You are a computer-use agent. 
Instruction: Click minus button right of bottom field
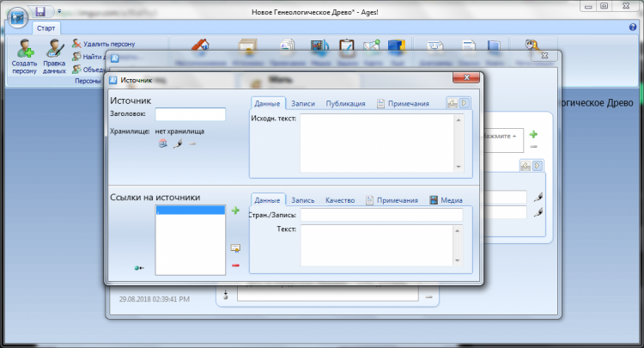pos(428,296)
